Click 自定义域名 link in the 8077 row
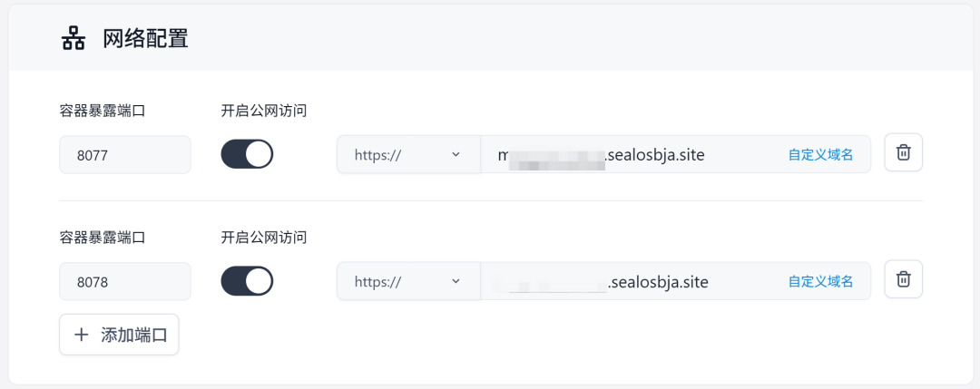This screenshot has height=389, width=980. [x=820, y=155]
